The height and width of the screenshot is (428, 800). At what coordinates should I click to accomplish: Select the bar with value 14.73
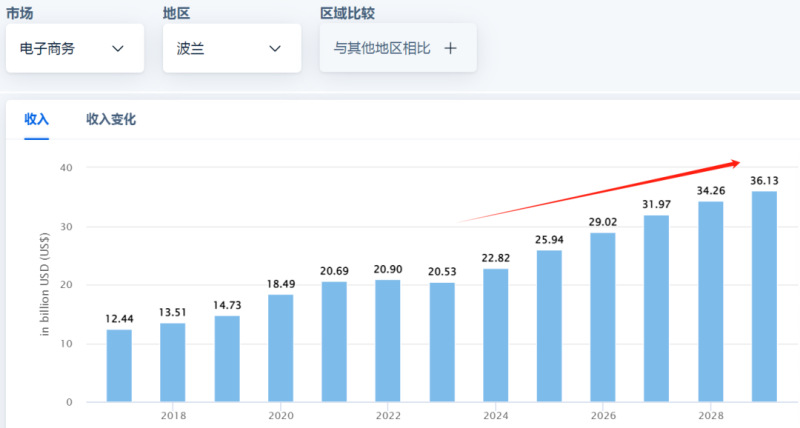(x=227, y=358)
